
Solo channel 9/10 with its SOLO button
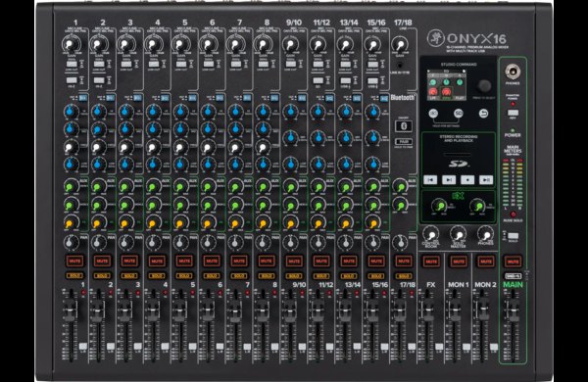point(294,275)
